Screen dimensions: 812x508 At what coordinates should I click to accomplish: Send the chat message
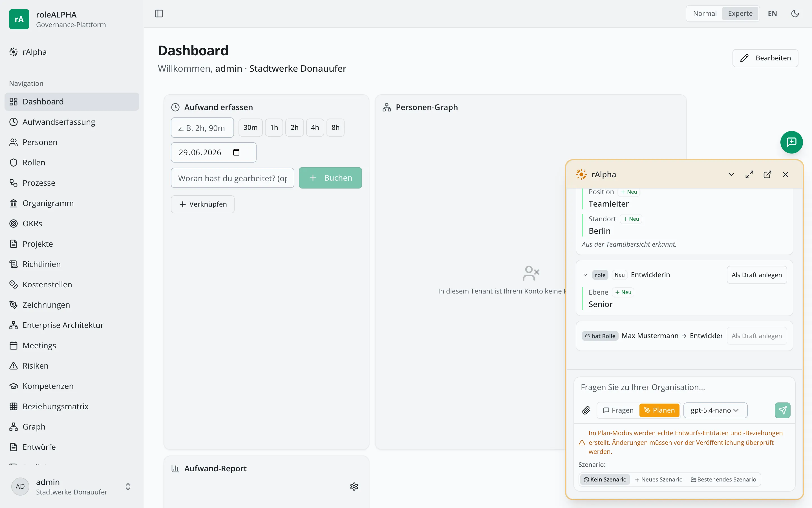[x=782, y=410]
